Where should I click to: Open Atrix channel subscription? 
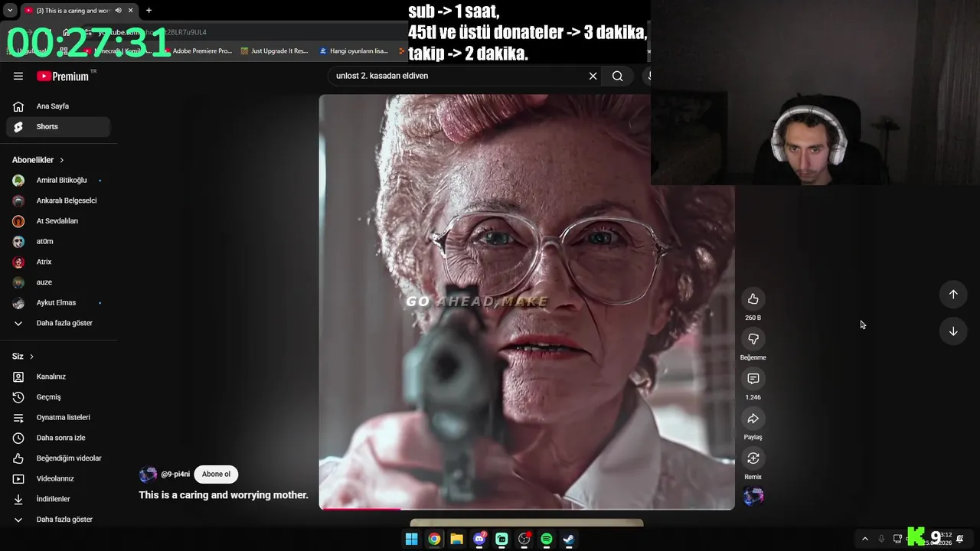click(58, 262)
